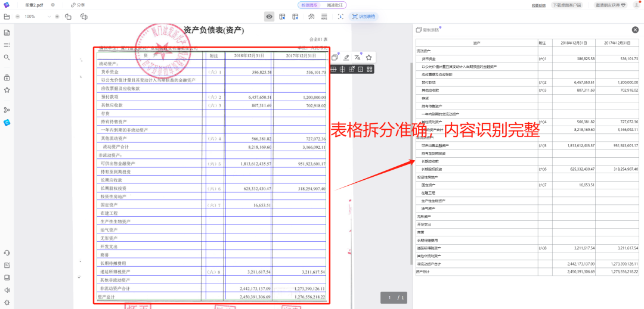
Task: Click the blue hexagon C sidebar icon
Action: coord(7,123)
